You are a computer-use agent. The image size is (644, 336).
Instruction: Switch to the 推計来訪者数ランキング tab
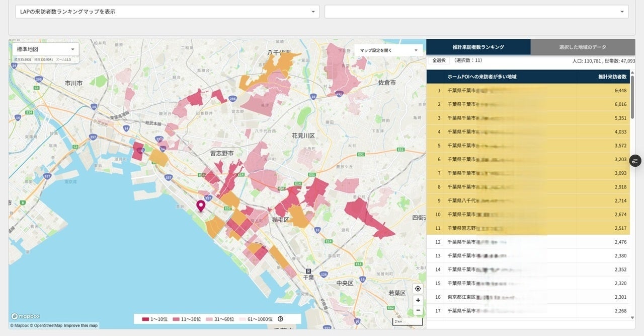(x=478, y=47)
